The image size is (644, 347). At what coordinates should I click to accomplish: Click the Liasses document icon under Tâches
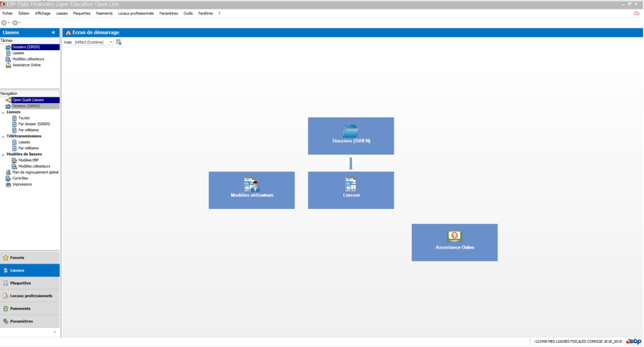coord(8,53)
